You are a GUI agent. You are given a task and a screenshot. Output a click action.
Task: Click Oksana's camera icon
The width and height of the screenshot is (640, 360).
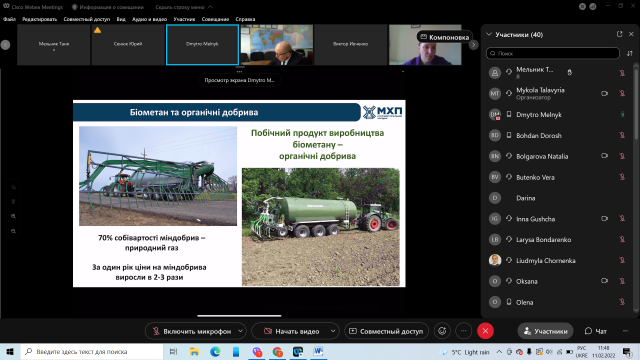point(604,281)
